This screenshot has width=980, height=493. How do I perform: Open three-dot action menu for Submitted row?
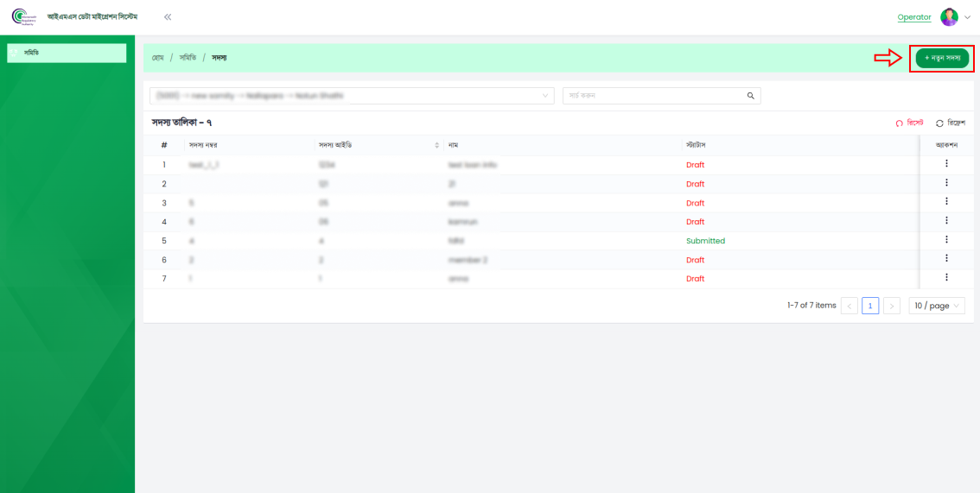point(946,240)
